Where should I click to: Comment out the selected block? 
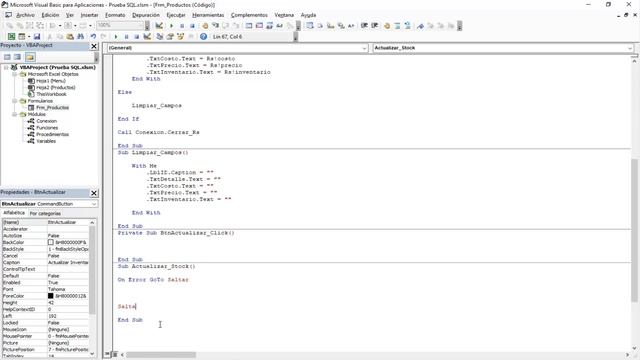(397, 26)
